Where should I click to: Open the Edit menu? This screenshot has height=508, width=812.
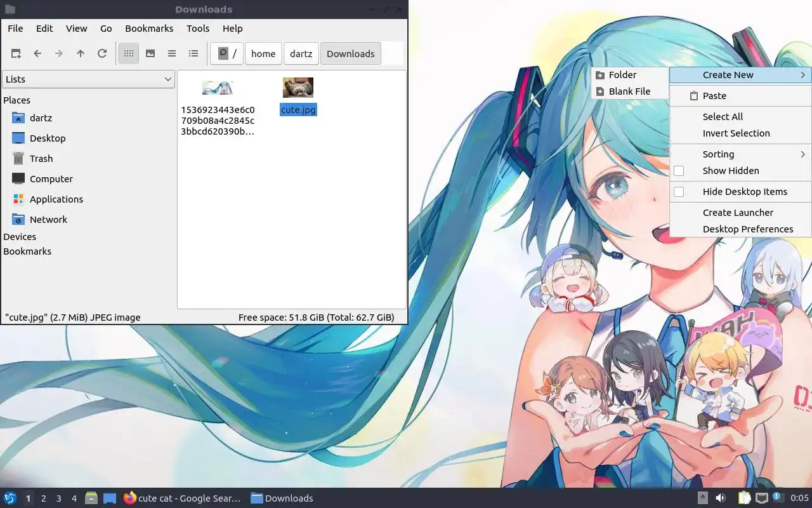(44, 29)
